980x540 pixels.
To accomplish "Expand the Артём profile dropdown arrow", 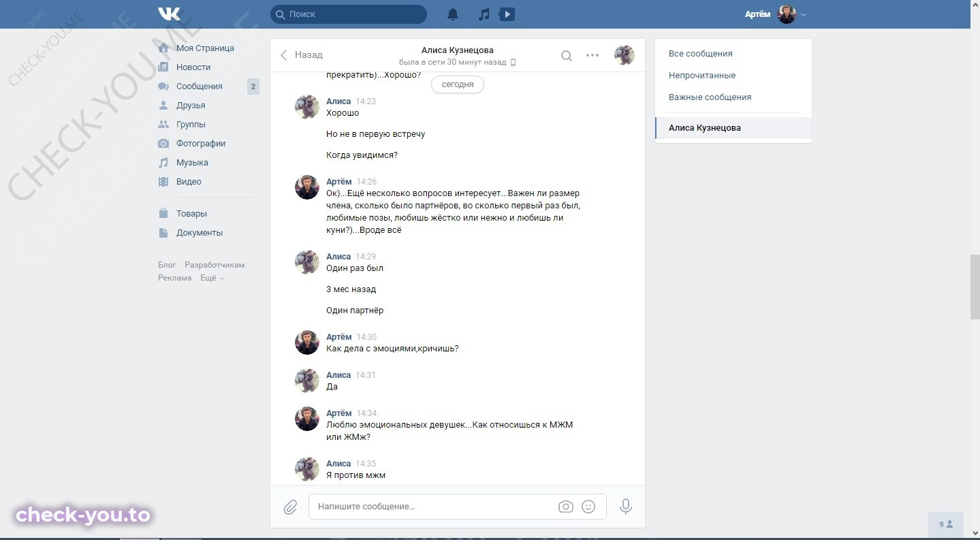I will coord(804,15).
